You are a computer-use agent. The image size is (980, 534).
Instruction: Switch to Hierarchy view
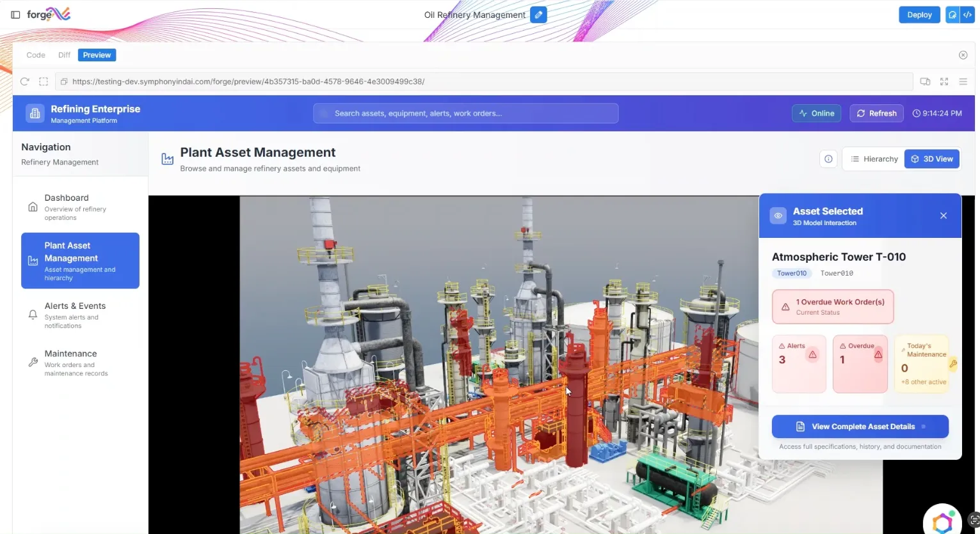pos(874,159)
